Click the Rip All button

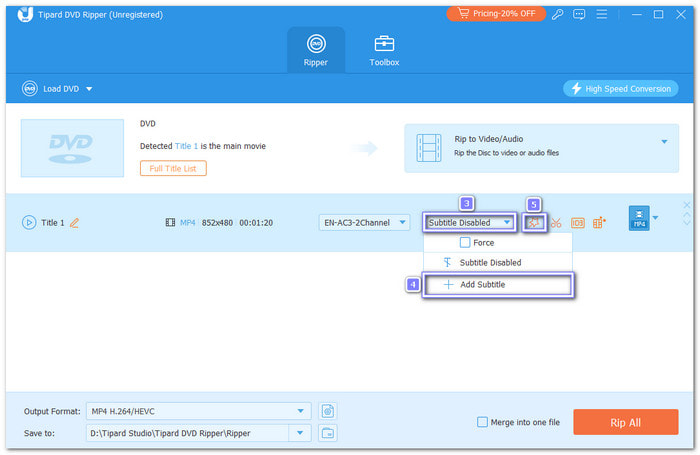(x=625, y=422)
